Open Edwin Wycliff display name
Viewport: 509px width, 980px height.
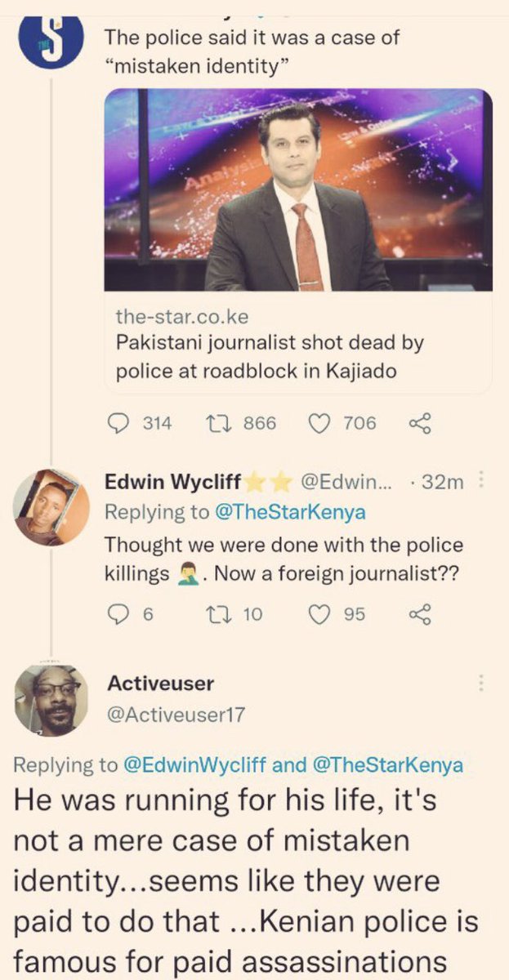173,483
